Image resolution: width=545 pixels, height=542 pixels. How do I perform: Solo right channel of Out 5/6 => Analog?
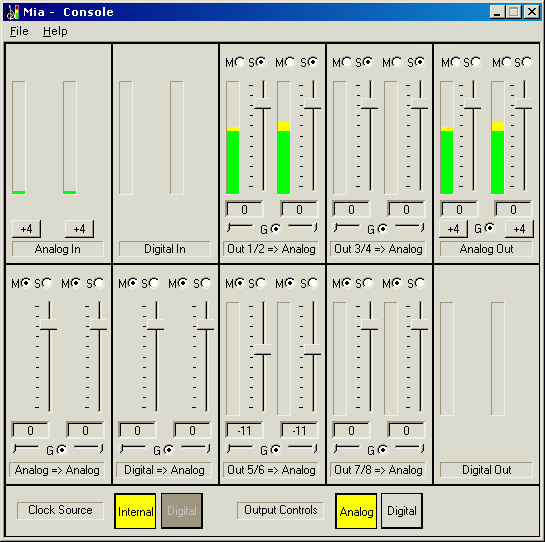312,283
